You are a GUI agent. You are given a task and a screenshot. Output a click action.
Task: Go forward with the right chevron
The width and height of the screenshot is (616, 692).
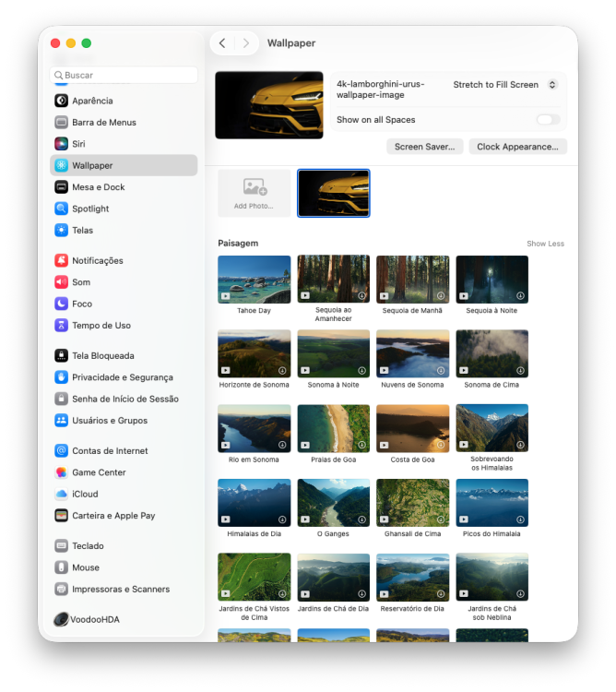coord(246,42)
